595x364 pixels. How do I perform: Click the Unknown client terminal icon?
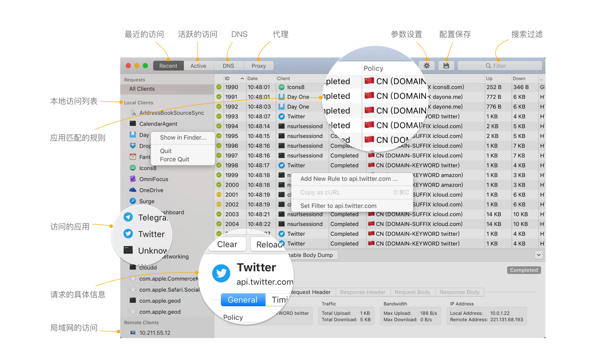tap(128, 250)
